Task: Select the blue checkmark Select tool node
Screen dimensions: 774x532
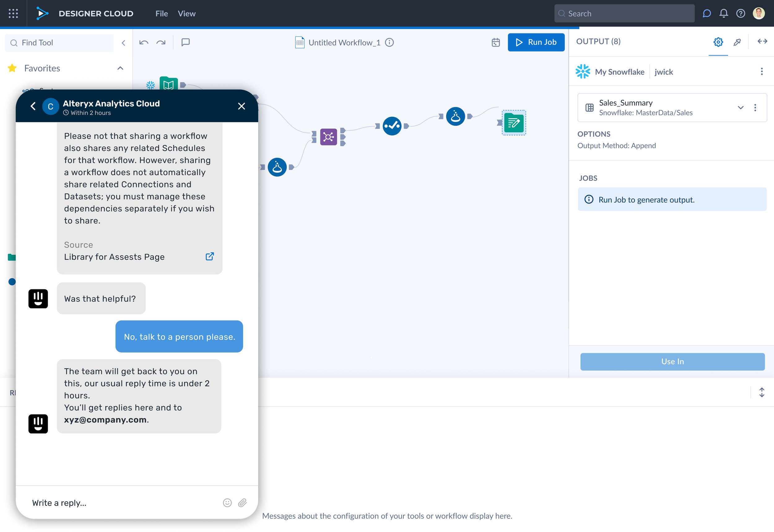Action: [x=392, y=126]
